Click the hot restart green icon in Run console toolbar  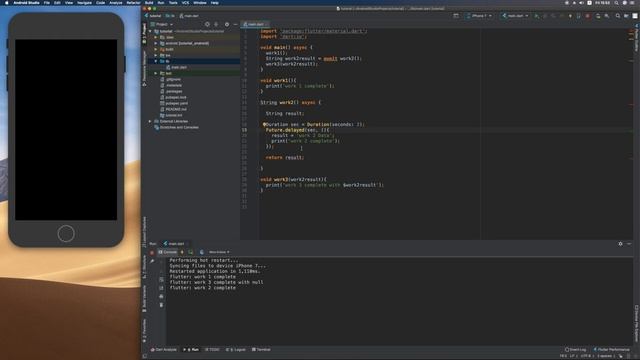pyautogui.click(x=191, y=252)
